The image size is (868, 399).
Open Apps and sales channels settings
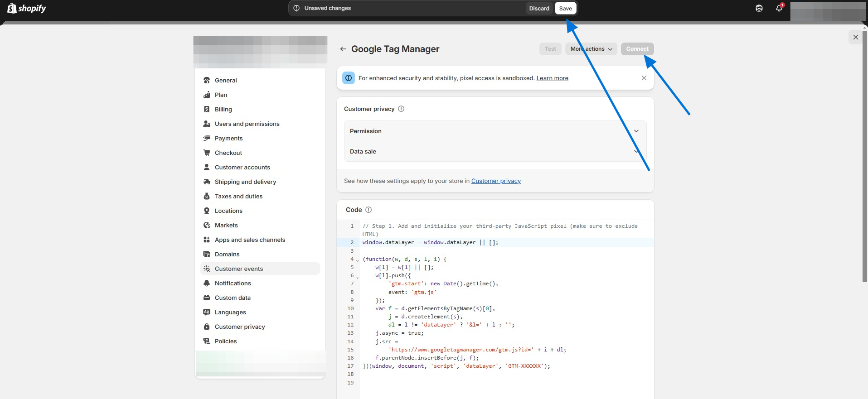tap(260, 240)
